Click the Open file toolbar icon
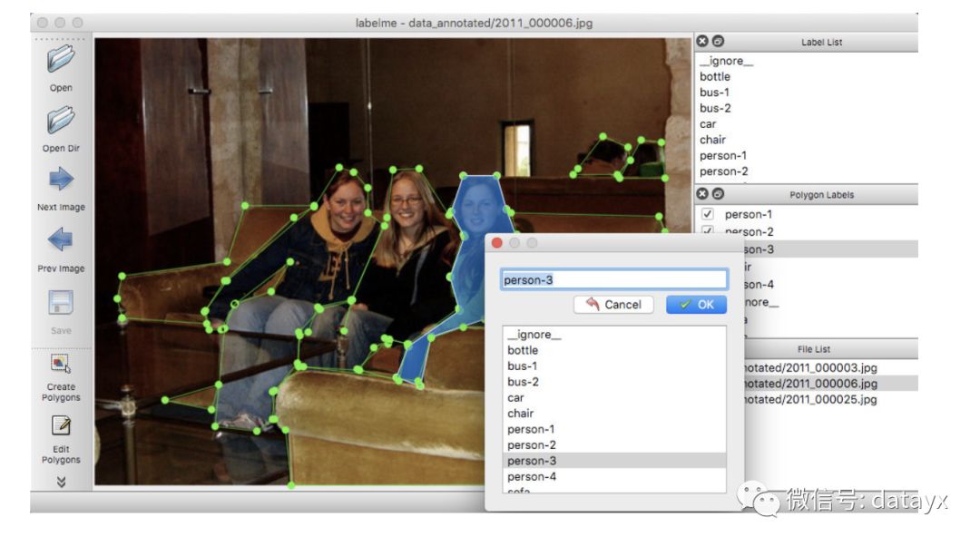 (61, 59)
